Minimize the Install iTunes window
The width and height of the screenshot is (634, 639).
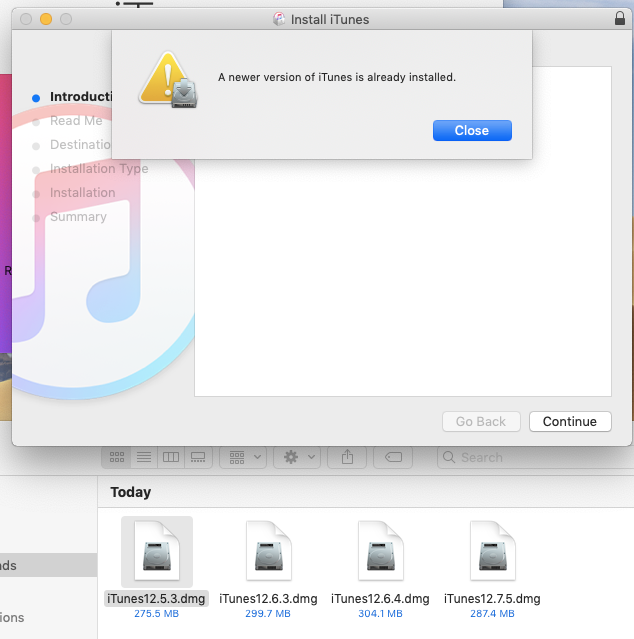(46, 19)
